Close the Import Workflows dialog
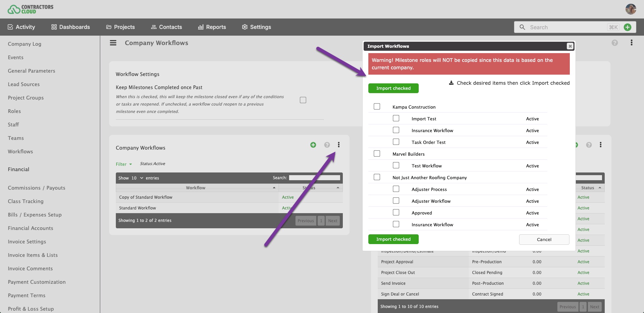This screenshot has width=644, height=313. (570, 46)
